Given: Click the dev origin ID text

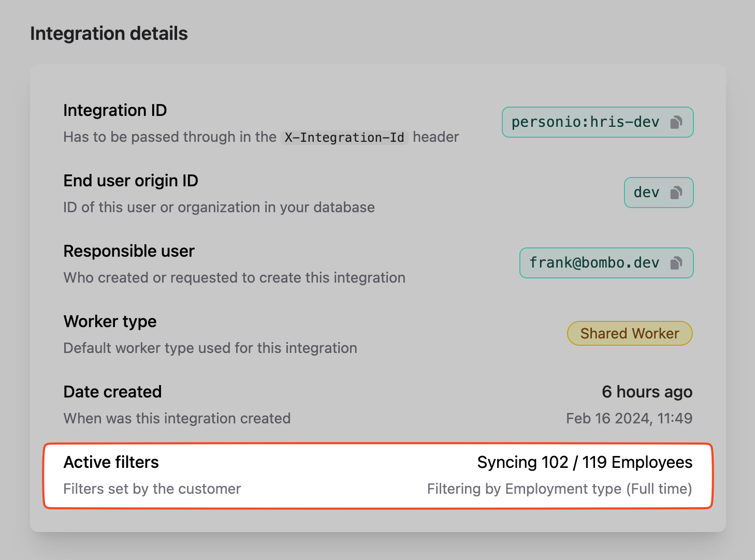Looking at the screenshot, I should tap(646, 193).
